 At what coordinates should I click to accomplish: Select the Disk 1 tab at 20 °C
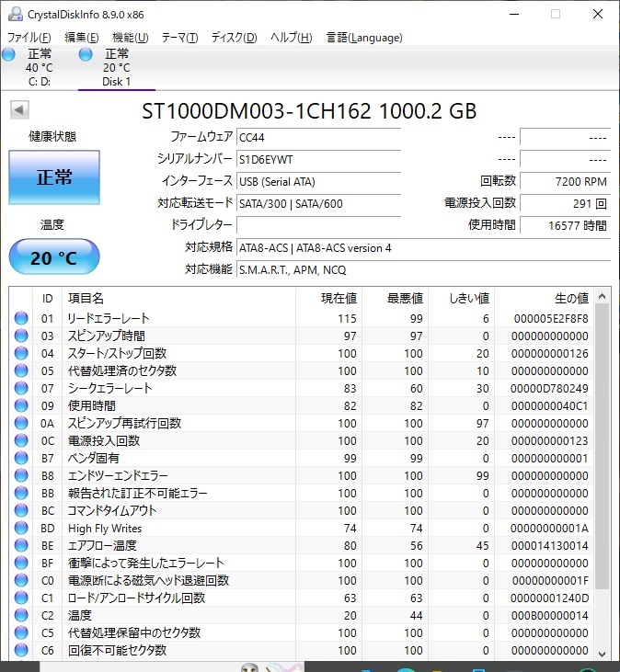[116, 67]
